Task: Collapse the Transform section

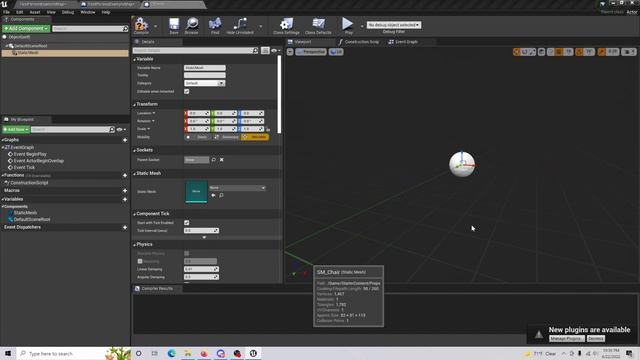Action: tap(134, 104)
